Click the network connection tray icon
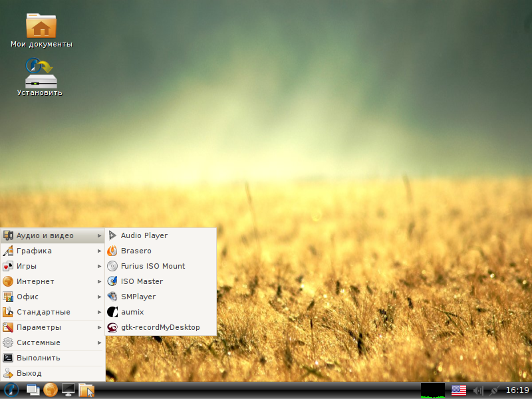 (x=495, y=390)
